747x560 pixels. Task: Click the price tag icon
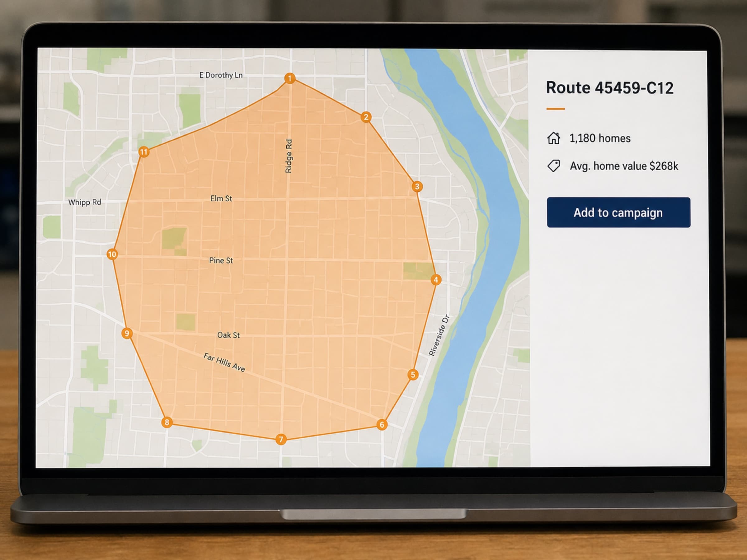click(x=553, y=166)
